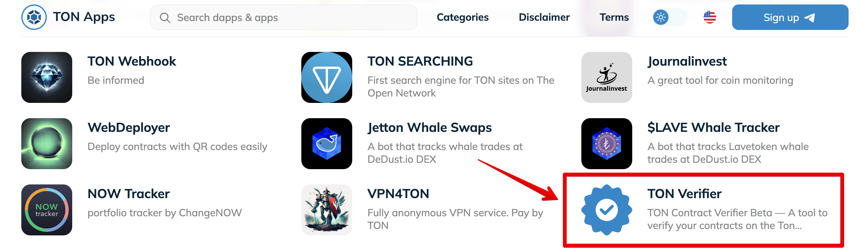Click the $LAVE Whale Tracker hexagon icon
The image size is (868, 251).
(606, 143)
